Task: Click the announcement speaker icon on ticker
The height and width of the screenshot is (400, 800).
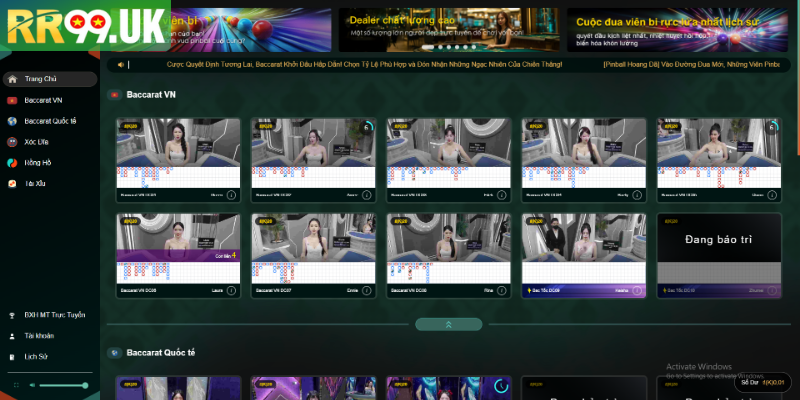Action: [121, 65]
